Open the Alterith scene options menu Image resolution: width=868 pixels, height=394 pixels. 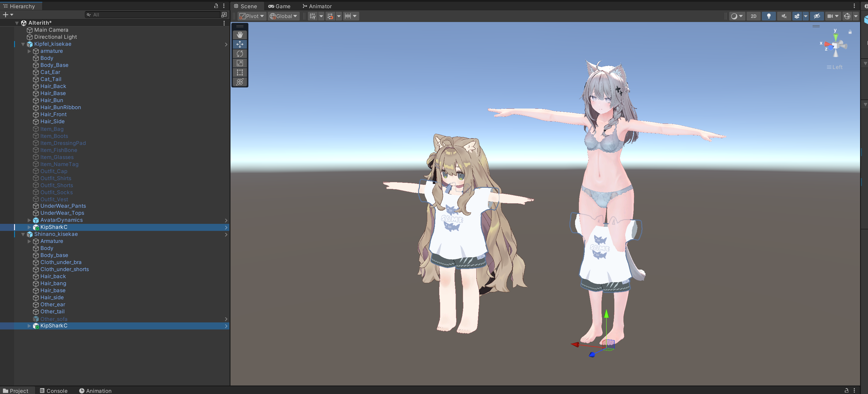click(224, 23)
